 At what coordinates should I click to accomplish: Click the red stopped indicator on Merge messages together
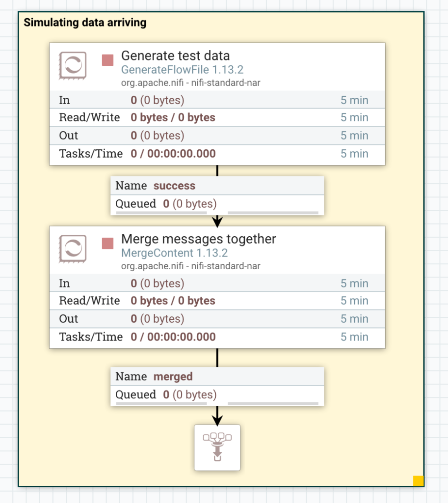click(x=107, y=244)
